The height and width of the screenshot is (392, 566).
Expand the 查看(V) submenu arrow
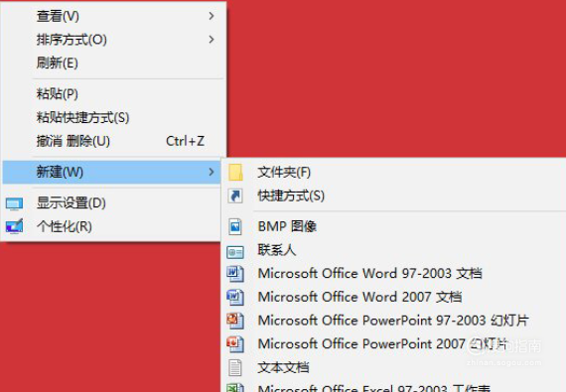click(x=212, y=16)
